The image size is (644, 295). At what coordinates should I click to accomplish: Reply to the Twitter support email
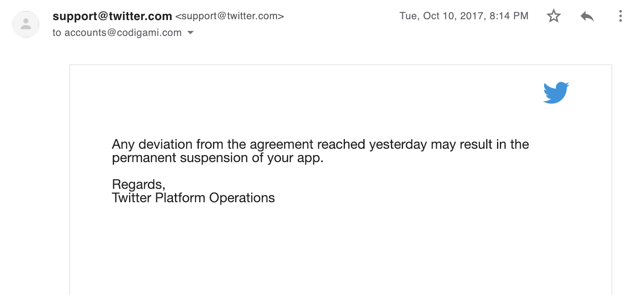pos(587,16)
